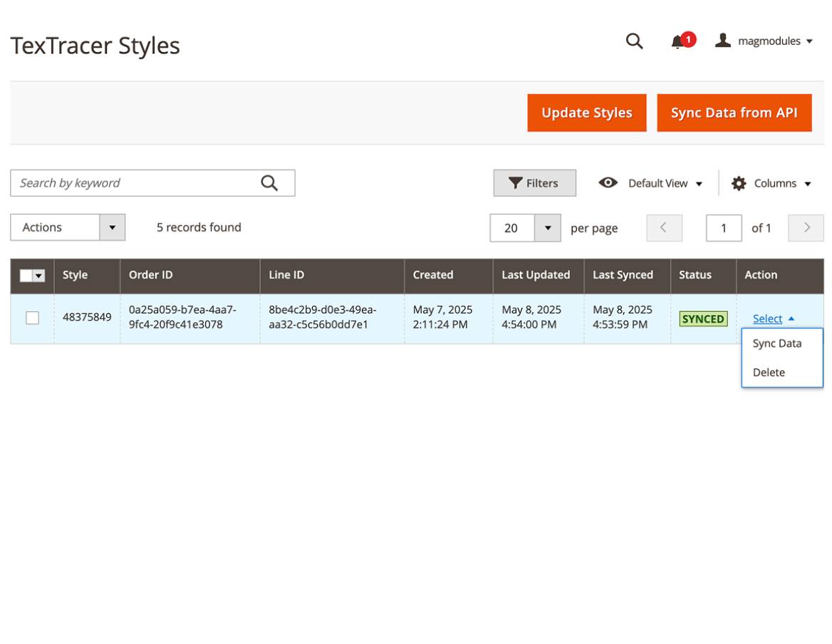Click the user avatar icon
The width and height of the screenshot is (832, 644).
pos(723,41)
